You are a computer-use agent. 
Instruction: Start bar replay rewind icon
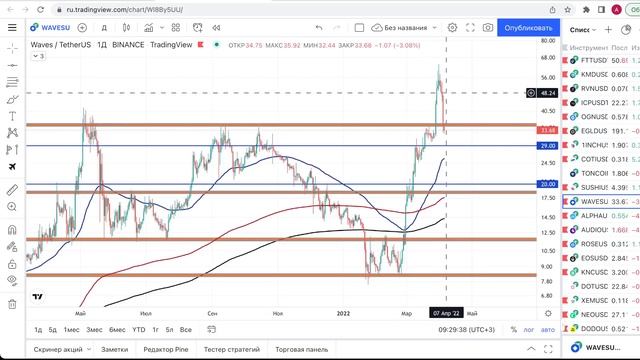[216, 27]
